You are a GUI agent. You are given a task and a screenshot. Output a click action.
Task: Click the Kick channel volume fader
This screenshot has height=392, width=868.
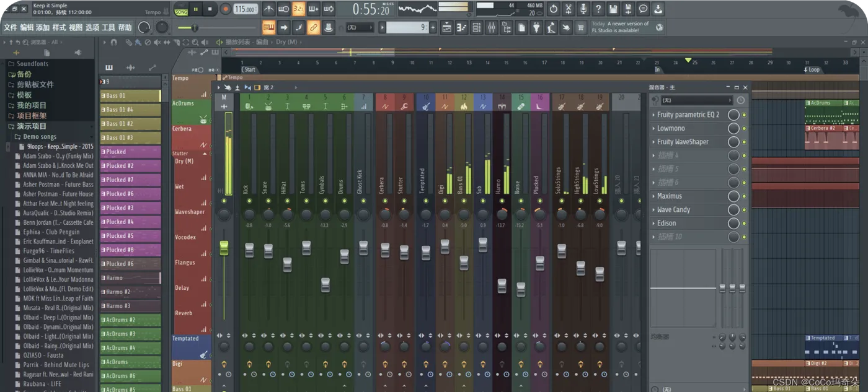point(249,250)
